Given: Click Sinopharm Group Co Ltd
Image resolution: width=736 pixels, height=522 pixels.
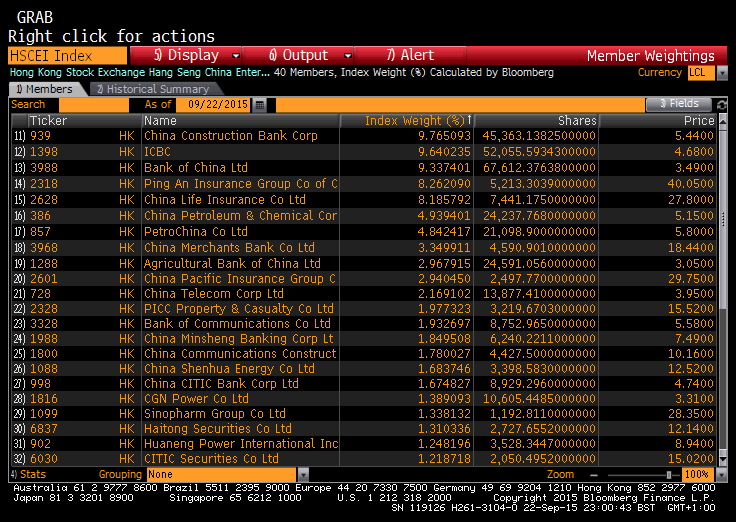Looking at the screenshot, I should click(215, 414).
